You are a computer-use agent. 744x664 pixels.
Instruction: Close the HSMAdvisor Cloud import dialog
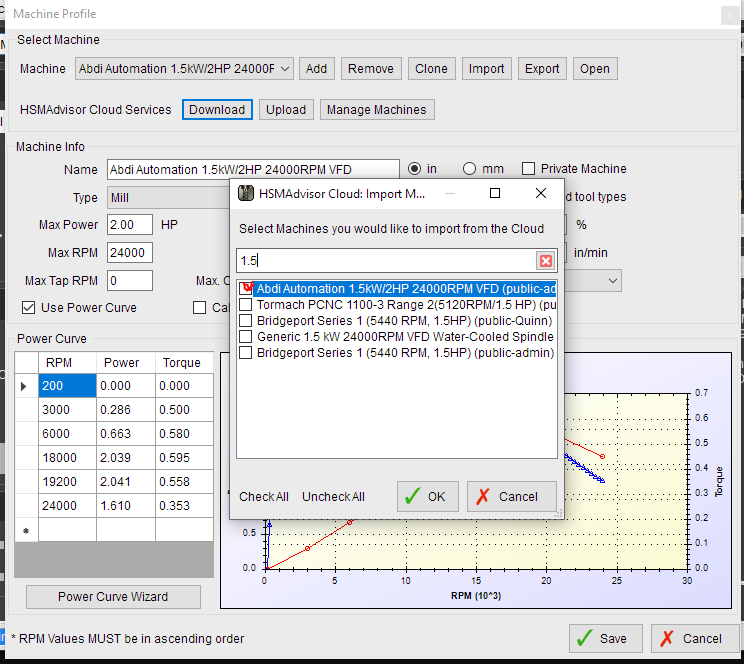[x=540, y=193]
